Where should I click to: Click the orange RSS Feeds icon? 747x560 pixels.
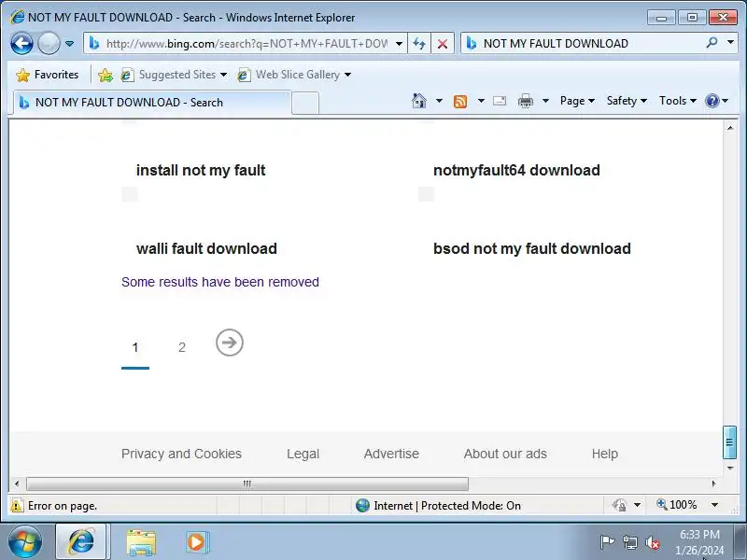(460, 102)
